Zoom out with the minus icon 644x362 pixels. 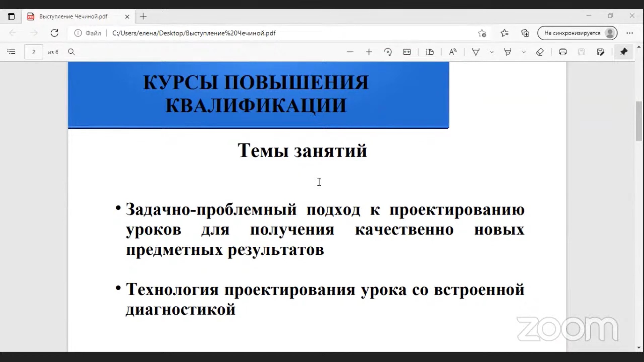click(x=350, y=52)
